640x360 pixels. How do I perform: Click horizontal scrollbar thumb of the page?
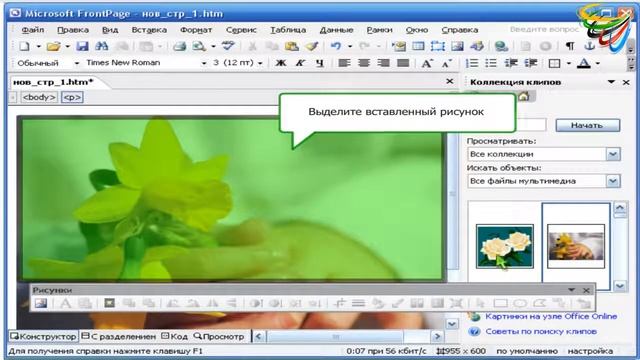click(335, 337)
